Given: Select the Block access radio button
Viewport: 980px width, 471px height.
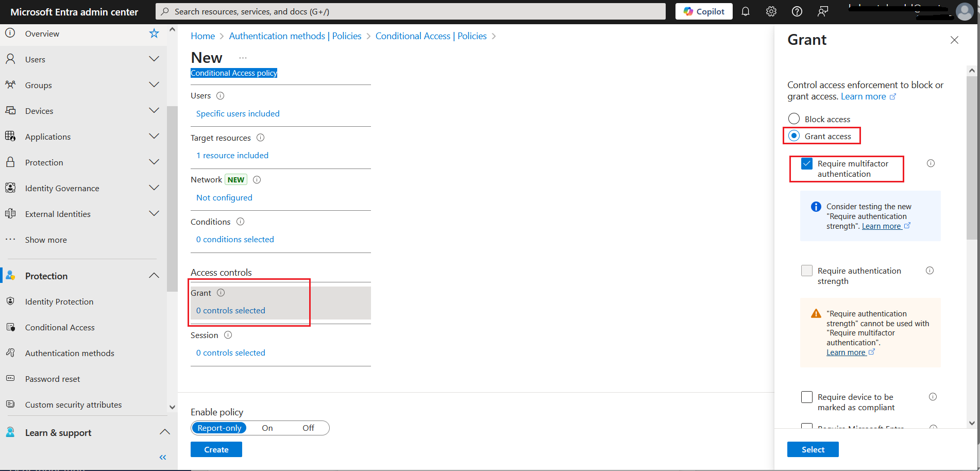Looking at the screenshot, I should [x=794, y=119].
